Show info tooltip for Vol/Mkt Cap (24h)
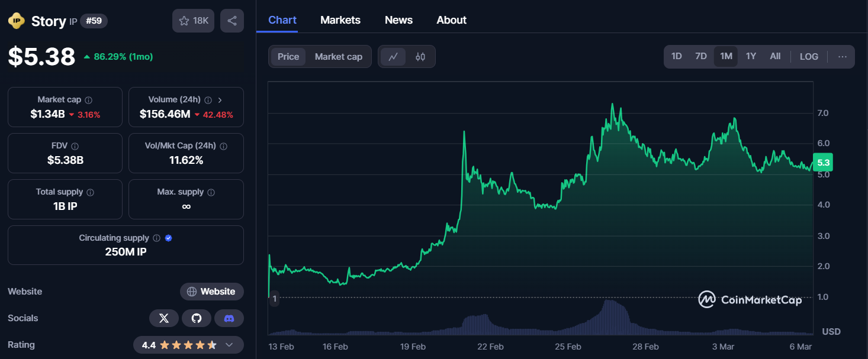Viewport: 868px width, 359px height. [224, 146]
